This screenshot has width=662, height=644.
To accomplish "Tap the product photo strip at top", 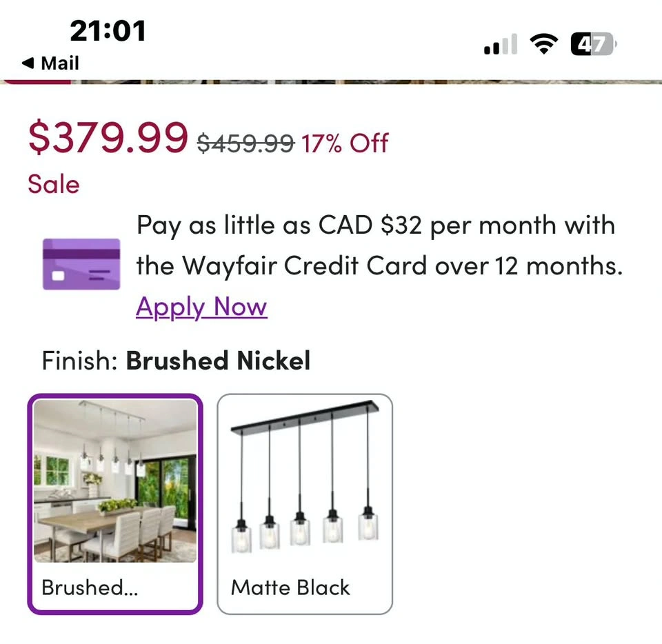I will pos(331,82).
